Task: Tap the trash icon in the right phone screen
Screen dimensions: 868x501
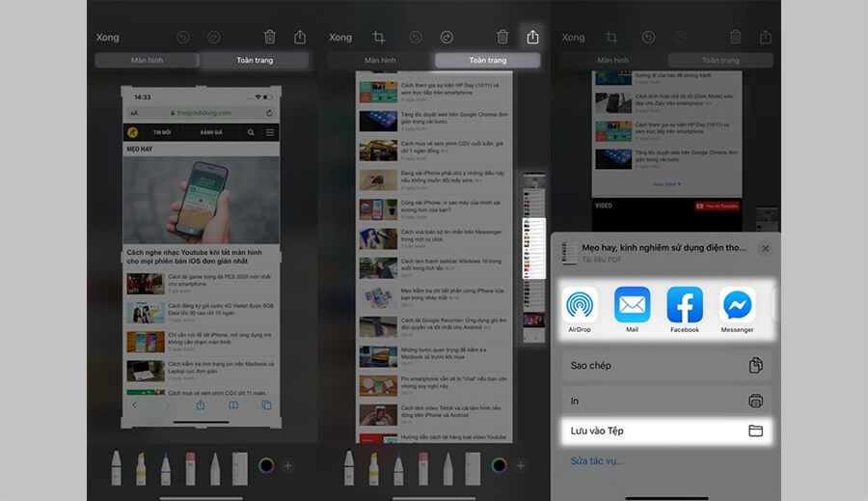Action: pyautogui.click(x=736, y=37)
